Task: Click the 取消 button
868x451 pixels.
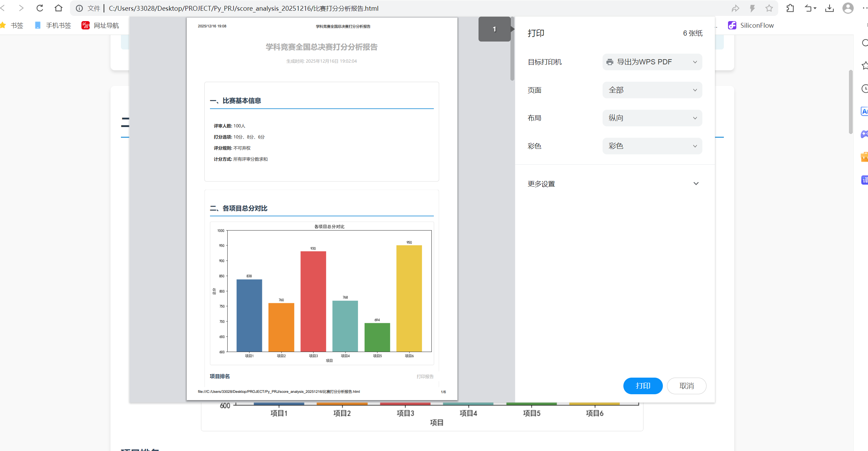Action: (686, 386)
